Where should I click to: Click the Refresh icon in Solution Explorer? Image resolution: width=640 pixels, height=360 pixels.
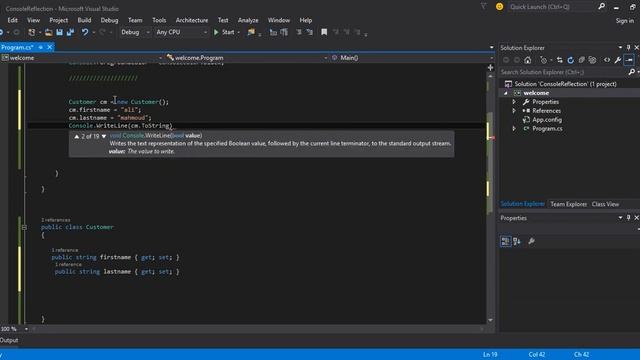click(571, 60)
